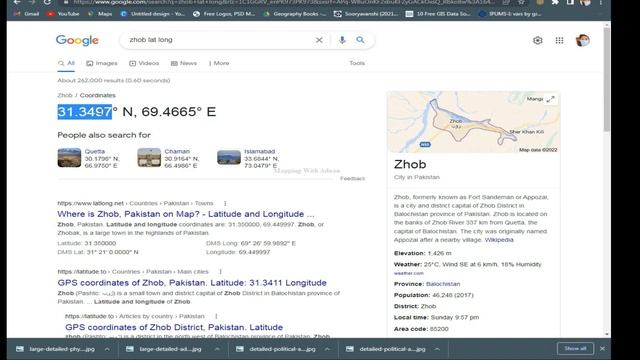Image resolution: width=640 pixels, height=360 pixels.
Task: Click the Zhob breadcrumb link
Action: tap(65, 95)
